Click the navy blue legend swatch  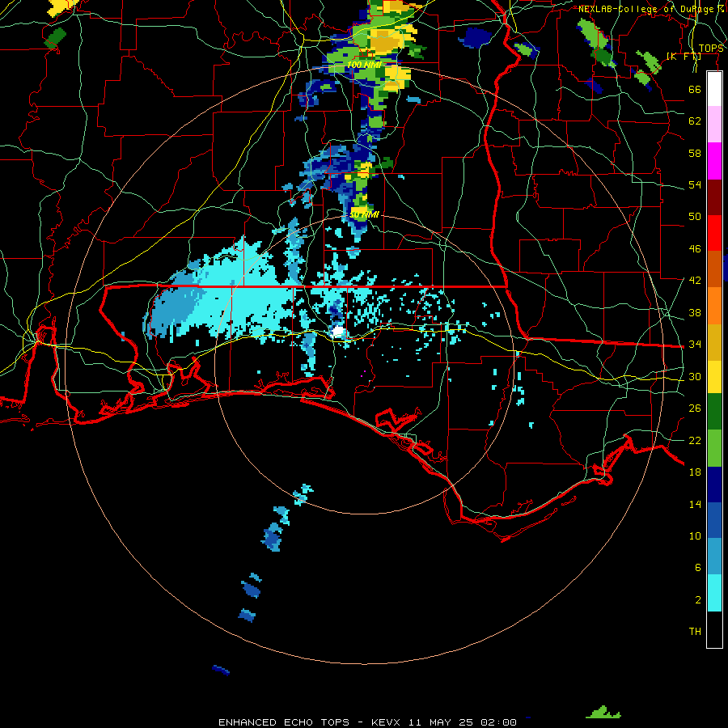click(x=714, y=485)
